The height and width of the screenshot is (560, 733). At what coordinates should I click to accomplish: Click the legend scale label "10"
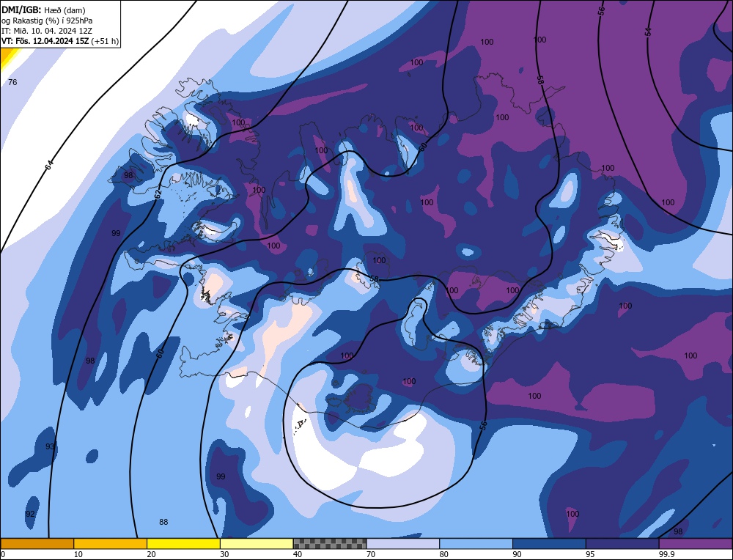tap(78, 554)
